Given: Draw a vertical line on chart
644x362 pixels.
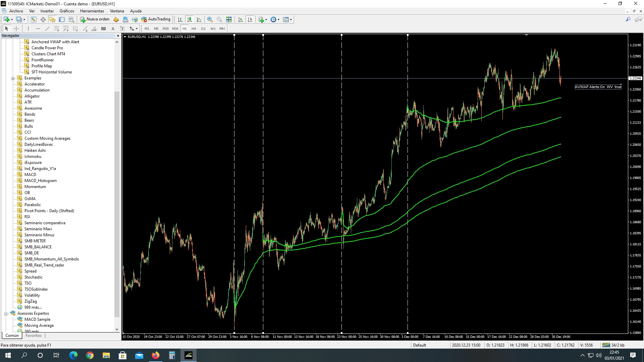Looking at the screenshot, I should tap(29, 29).
